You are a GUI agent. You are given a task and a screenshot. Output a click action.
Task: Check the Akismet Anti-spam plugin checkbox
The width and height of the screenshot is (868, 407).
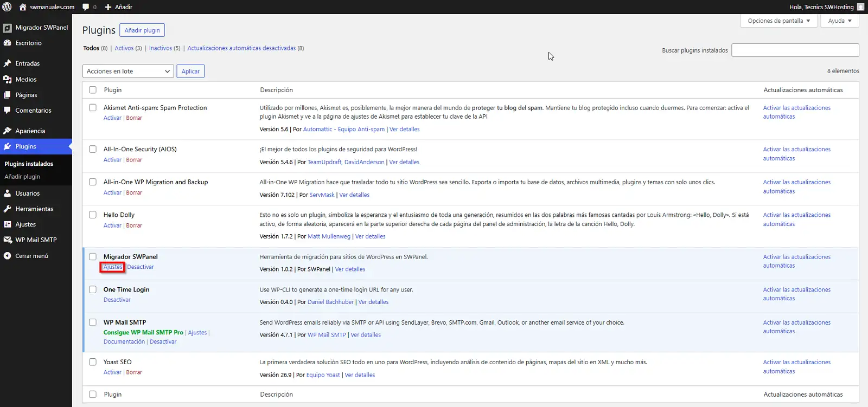click(93, 107)
